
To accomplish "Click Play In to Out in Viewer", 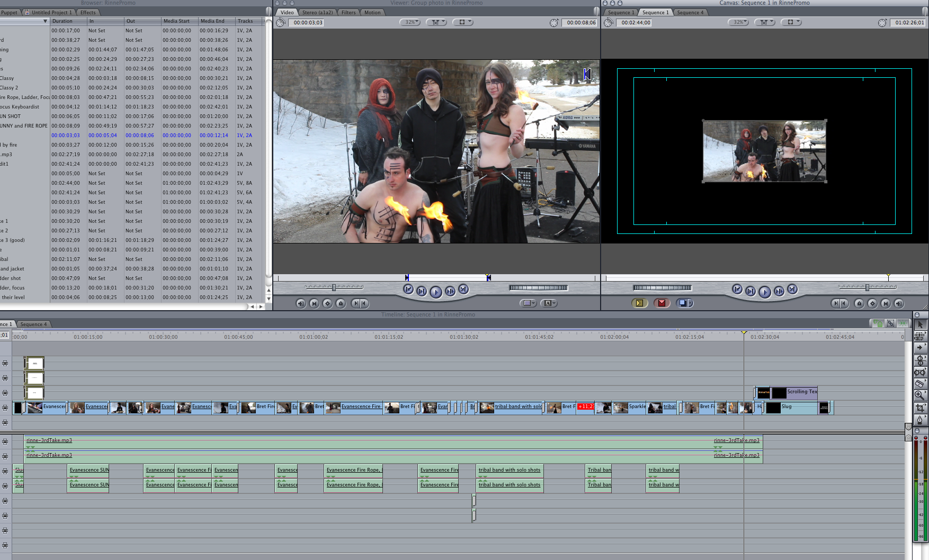I will pos(422,291).
